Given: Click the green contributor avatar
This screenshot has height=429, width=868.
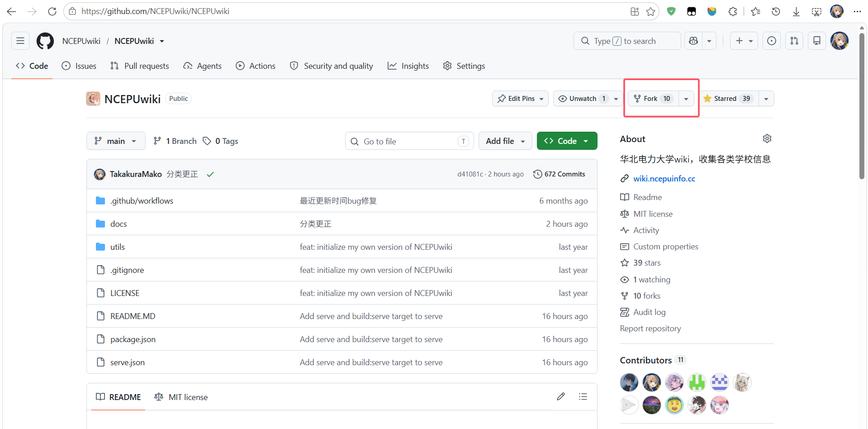Looking at the screenshot, I should point(697,382).
